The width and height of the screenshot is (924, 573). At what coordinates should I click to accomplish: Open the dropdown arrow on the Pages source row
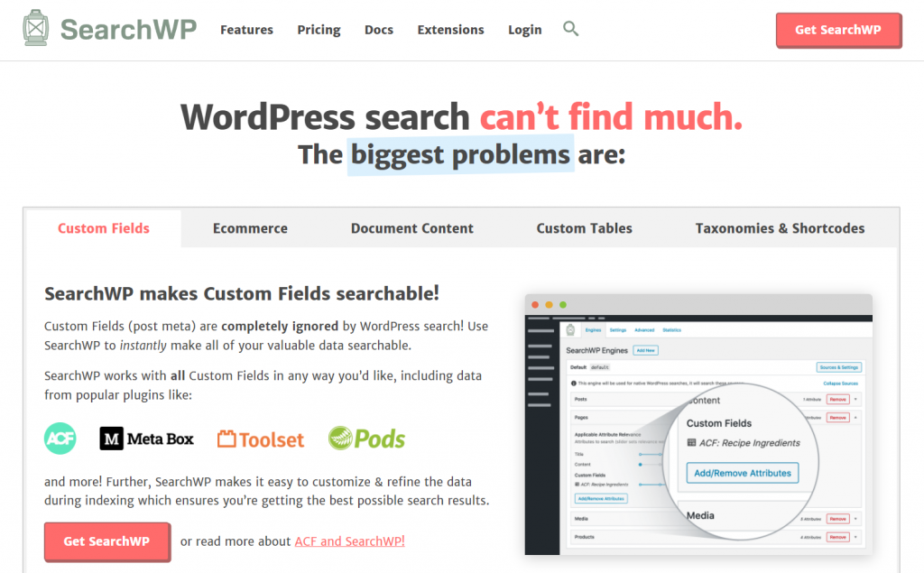[855, 418]
